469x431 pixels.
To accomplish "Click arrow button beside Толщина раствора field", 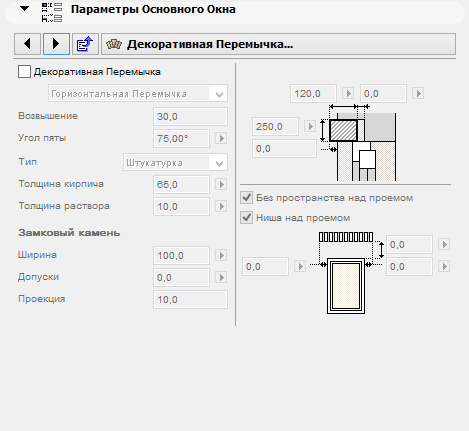I will tap(221, 206).
